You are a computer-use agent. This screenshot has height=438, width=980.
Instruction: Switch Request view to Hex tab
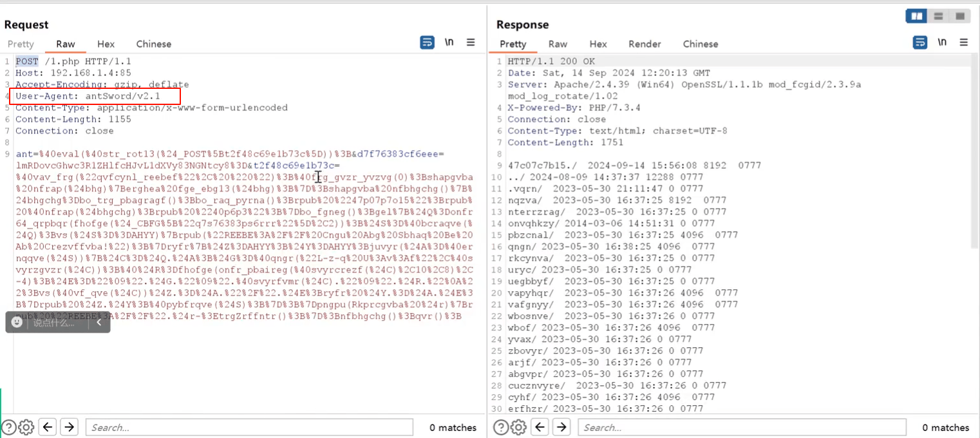106,44
